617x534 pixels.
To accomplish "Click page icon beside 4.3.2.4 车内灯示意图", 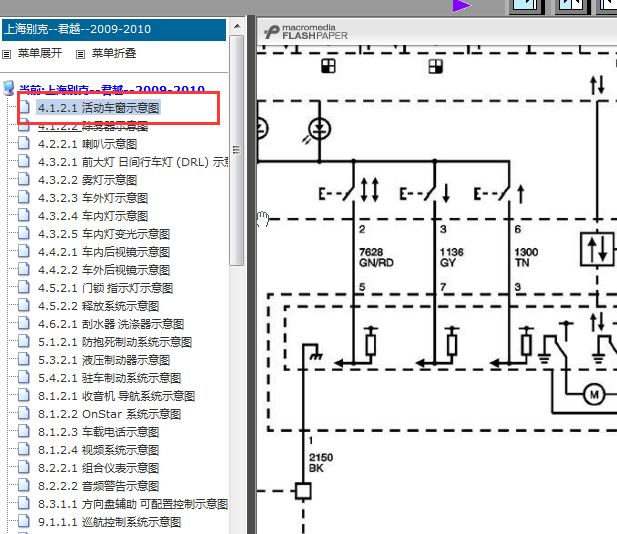I will (x=24, y=214).
